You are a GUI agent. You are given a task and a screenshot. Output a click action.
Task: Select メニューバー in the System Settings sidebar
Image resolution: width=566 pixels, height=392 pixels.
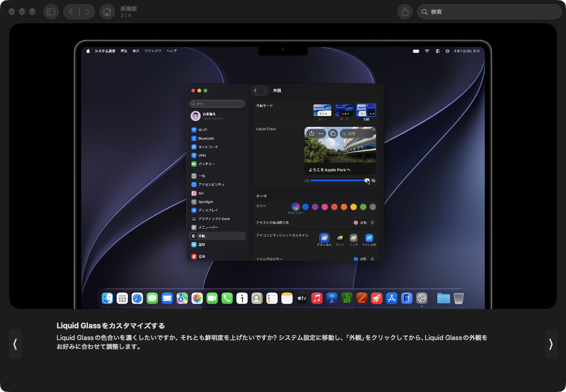click(x=218, y=227)
